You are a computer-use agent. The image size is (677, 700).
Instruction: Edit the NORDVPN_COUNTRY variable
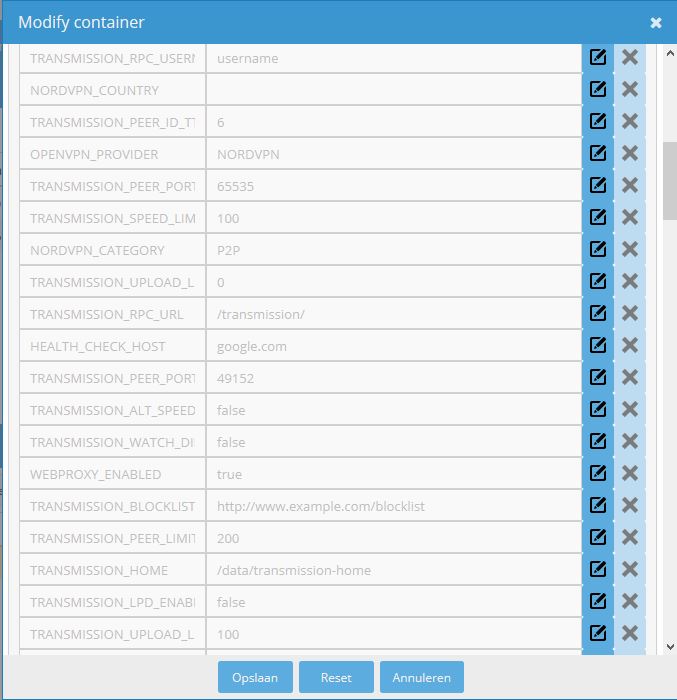(598, 89)
